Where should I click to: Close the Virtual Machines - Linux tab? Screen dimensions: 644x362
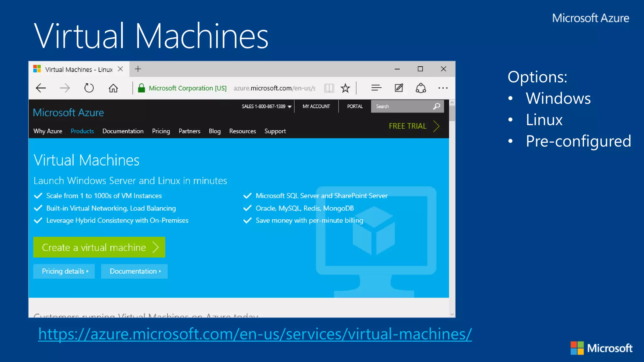[x=120, y=69]
